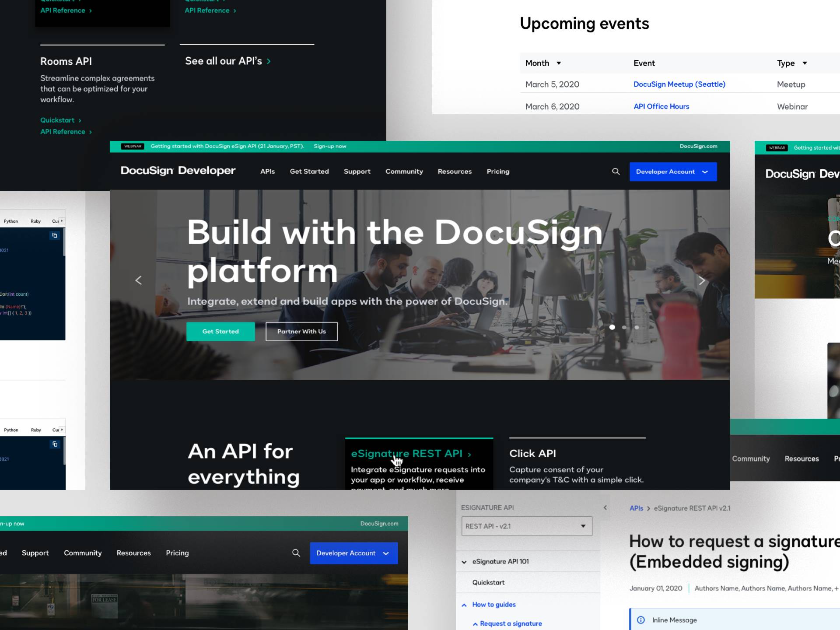840x630 pixels.
Task: Open the API Office Hours event
Action: [x=661, y=106]
